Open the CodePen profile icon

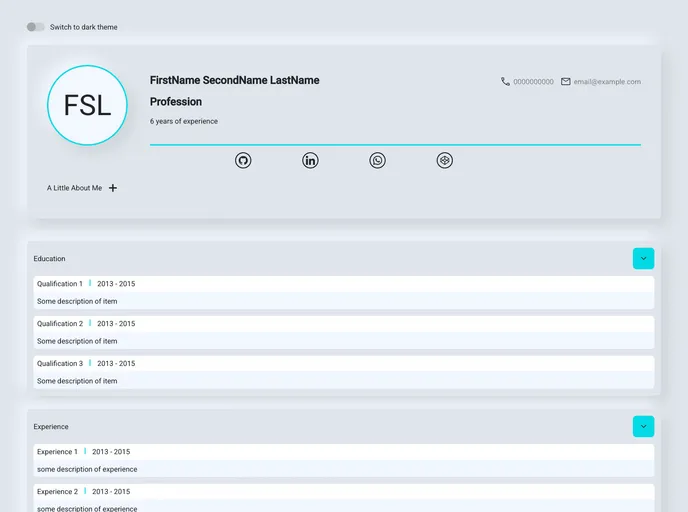[x=444, y=160]
